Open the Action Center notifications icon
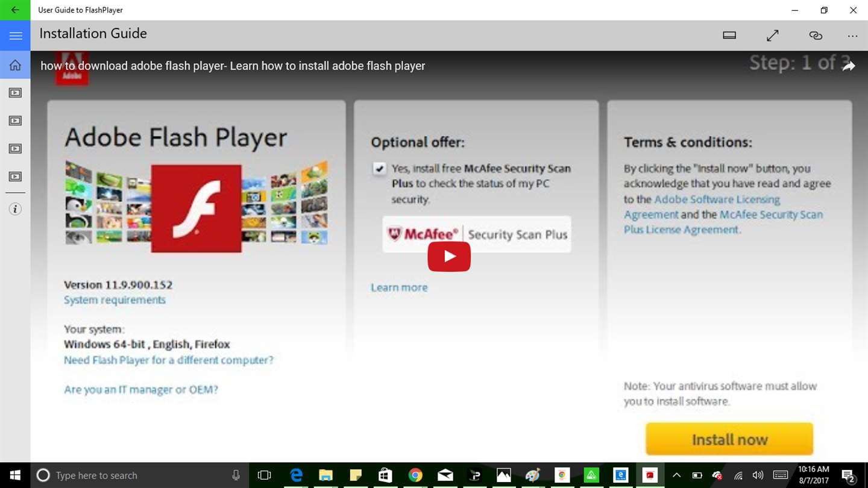The image size is (868, 488). [848, 475]
